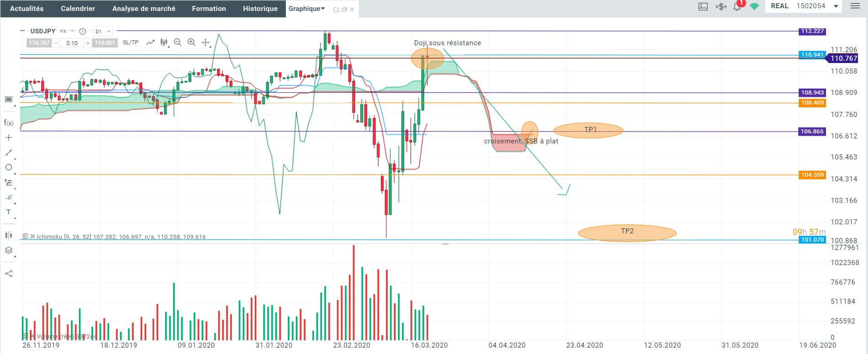
Task: Click the 108.943 purple price level tag
Action: point(812,93)
